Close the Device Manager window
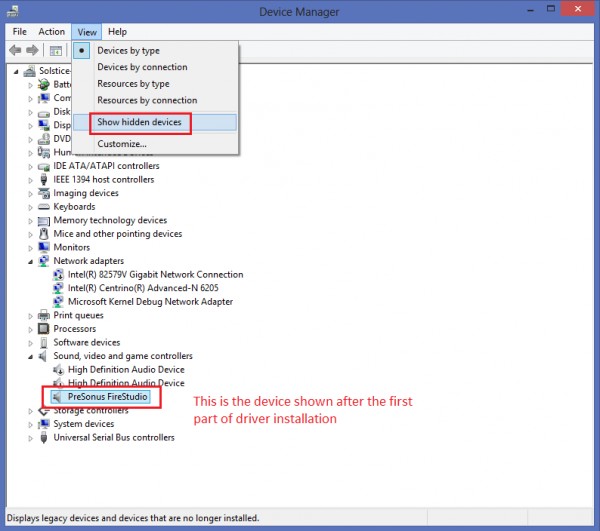This screenshot has height=531, width=600. pos(578,8)
